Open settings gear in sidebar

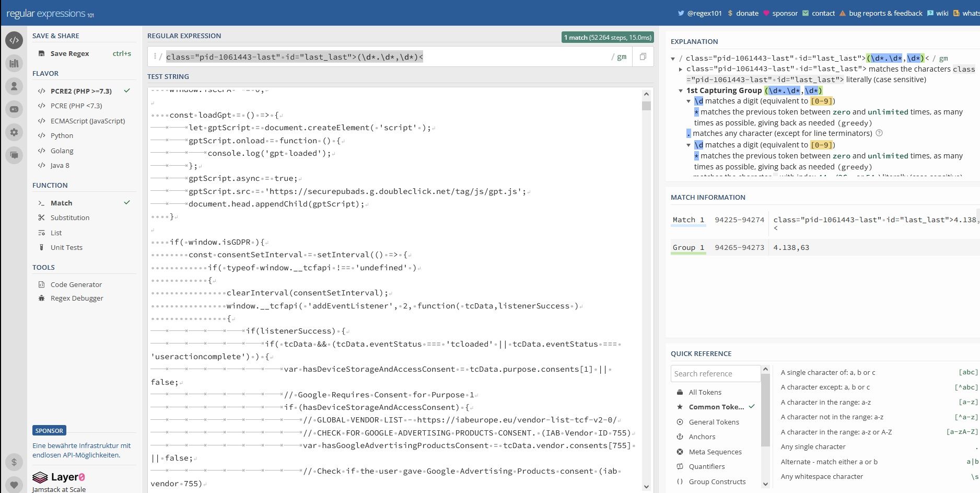pyautogui.click(x=14, y=132)
